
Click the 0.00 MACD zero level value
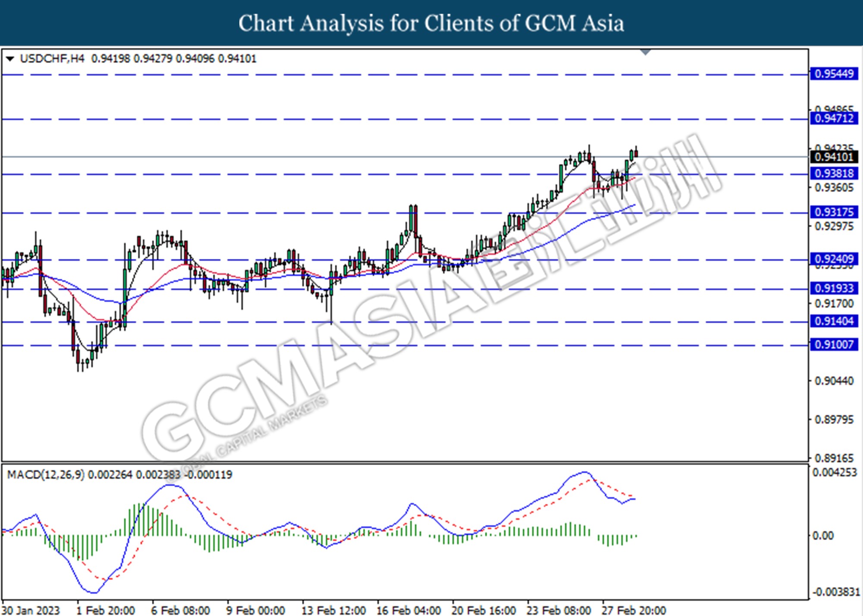[823, 536]
